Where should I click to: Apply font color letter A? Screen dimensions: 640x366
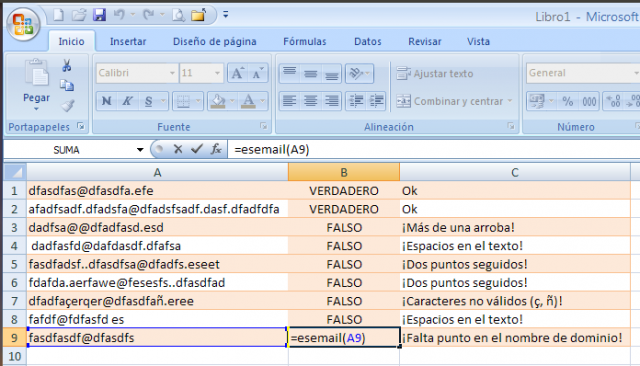248,101
